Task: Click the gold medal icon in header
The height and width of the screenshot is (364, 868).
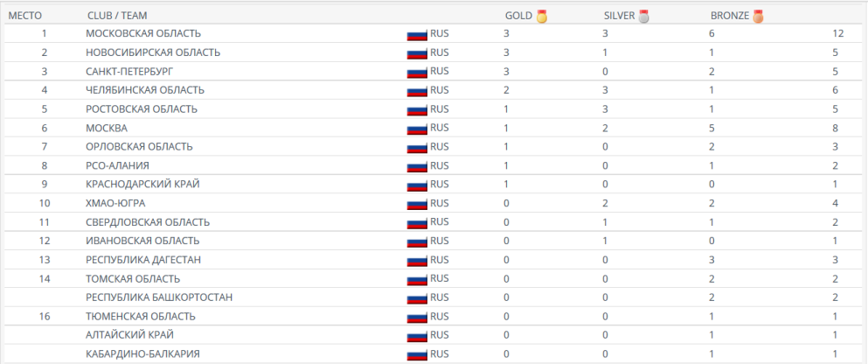Action: (x=542, y=16)
